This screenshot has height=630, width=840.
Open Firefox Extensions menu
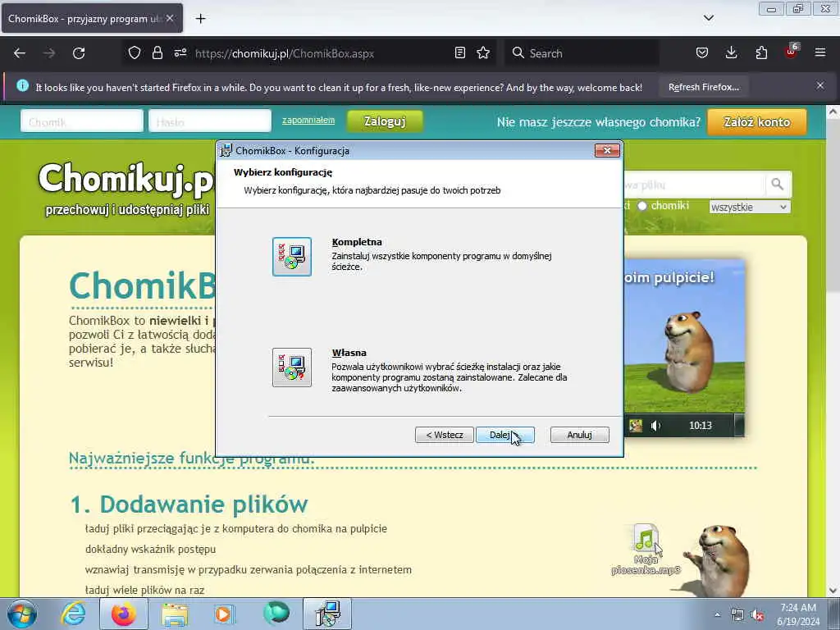[x=761, y=53]
